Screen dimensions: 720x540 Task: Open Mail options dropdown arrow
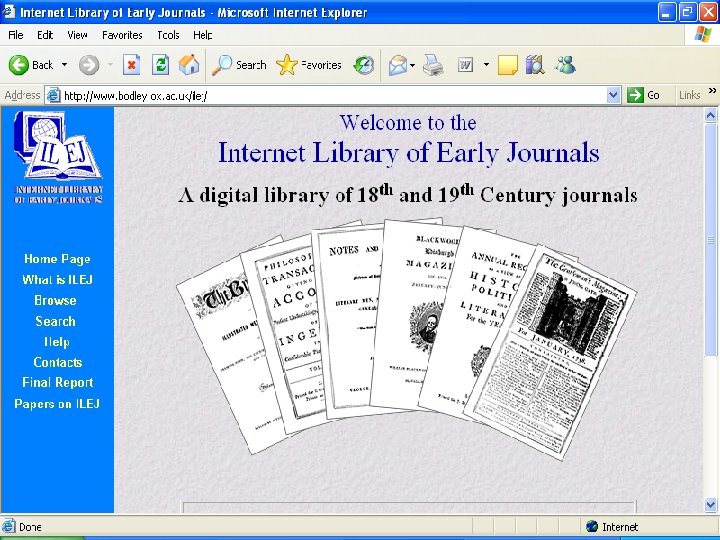(412, 65)
